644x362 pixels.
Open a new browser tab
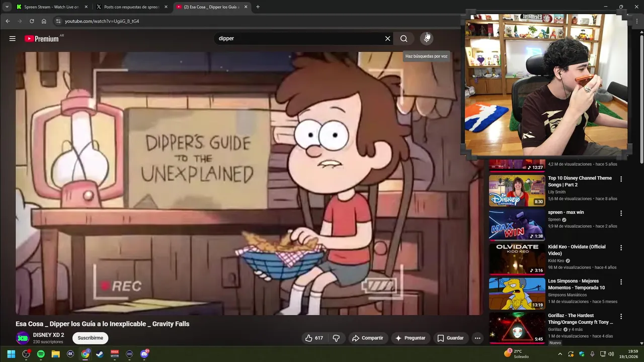pos(258,7)
